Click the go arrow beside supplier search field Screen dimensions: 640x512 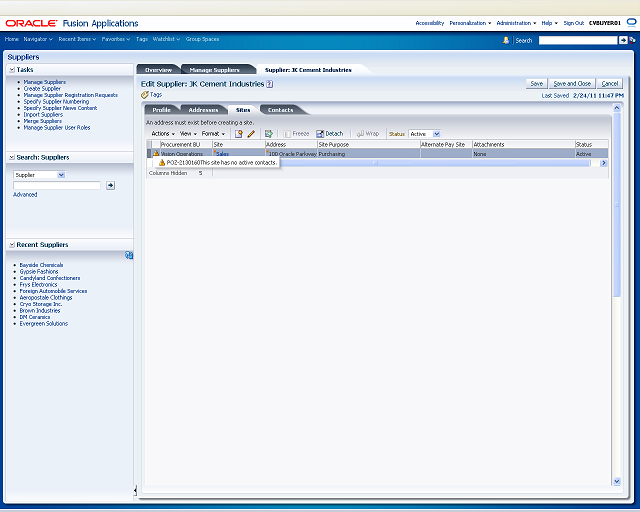point(110,185)
